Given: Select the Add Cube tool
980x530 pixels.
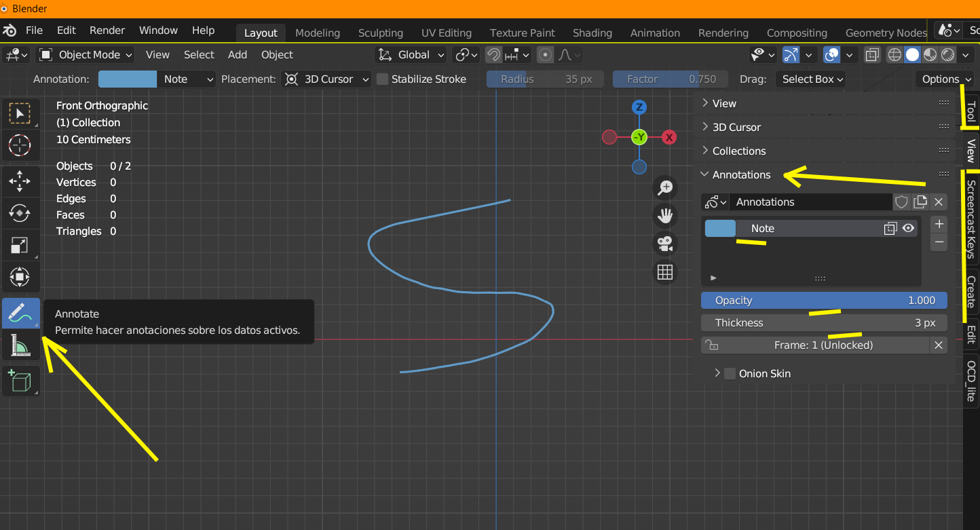Looking at the screenshot, I should [x=20, y=381].
